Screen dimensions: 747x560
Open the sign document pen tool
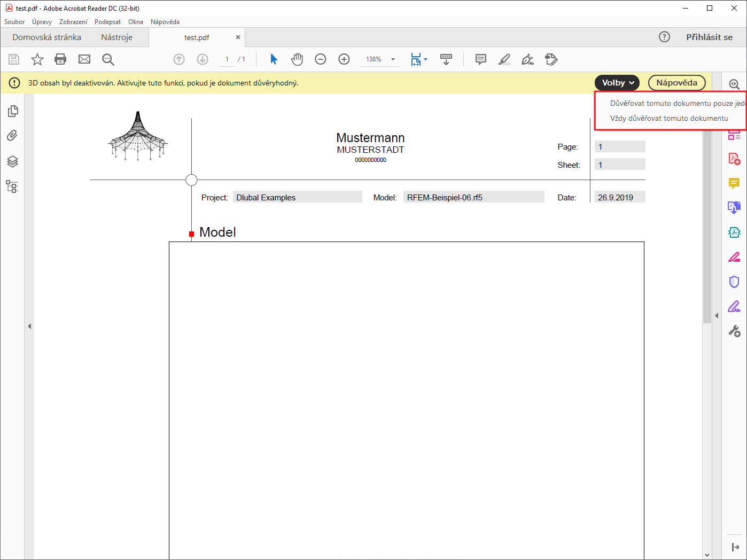point(528,59)
